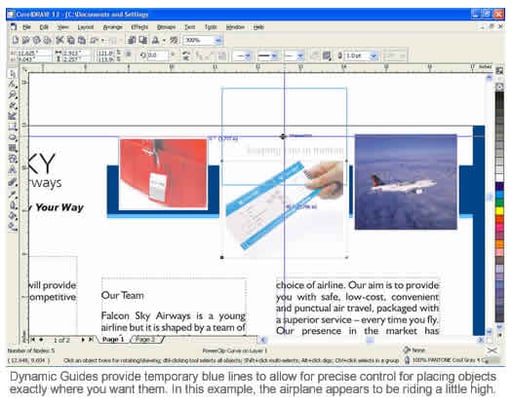Open the end arrowhead selector dropdown
The width and height of the screenshot is (512, 403).
point(300,56)
